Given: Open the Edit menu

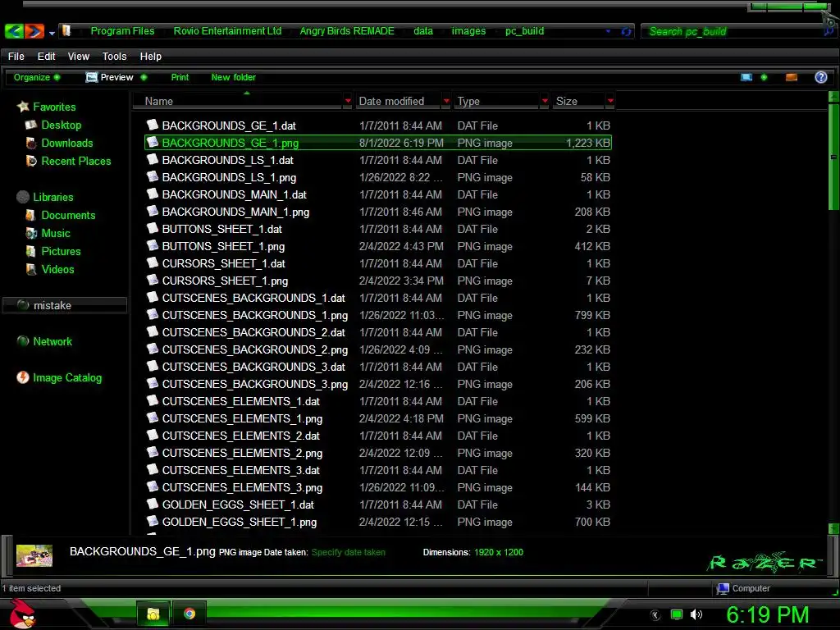Looking at the screenshot, I should (46, 57).
